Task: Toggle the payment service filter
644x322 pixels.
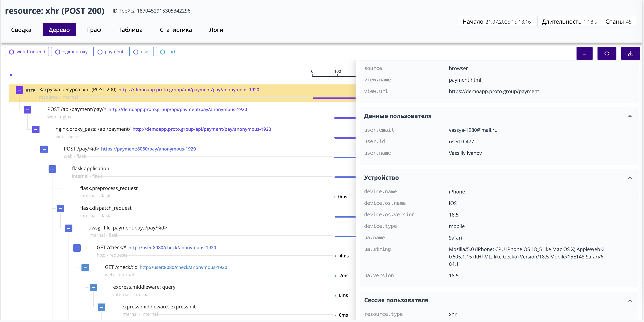Action: click(x=110, y=52)
